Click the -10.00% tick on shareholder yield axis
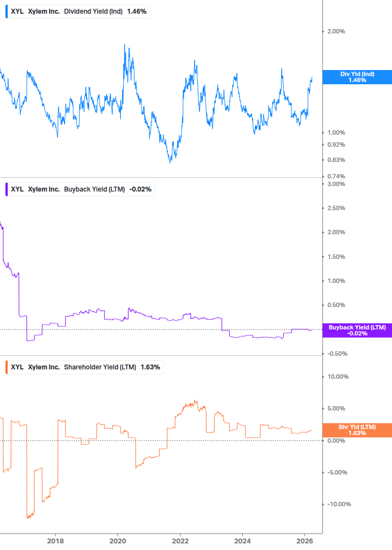 [339, 504]
